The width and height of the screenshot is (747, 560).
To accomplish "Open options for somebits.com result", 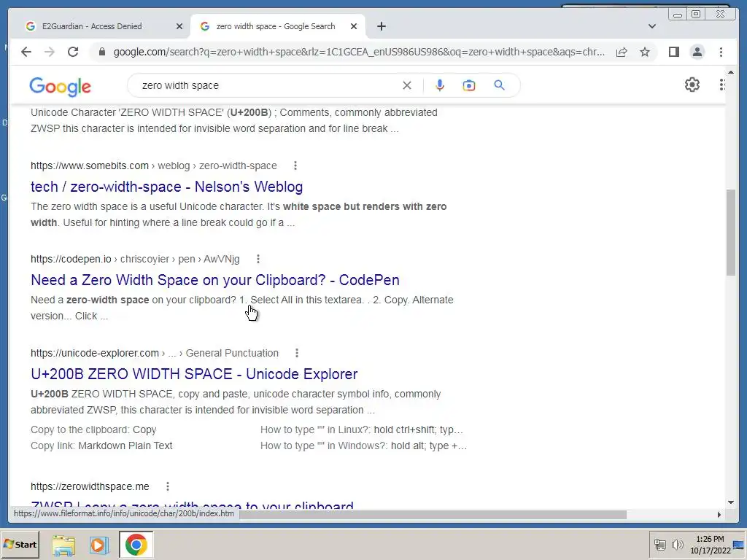I will (x=295, y=166).
